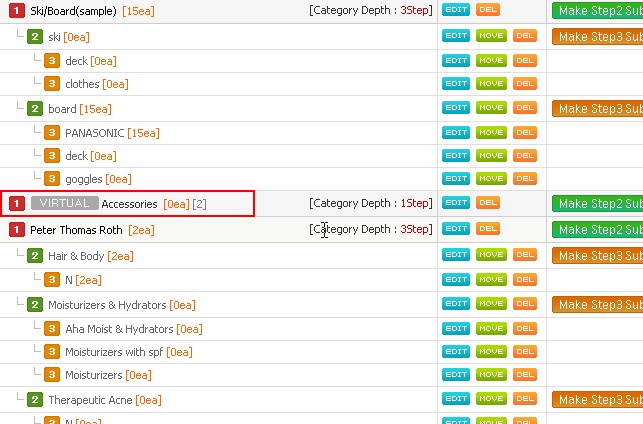Viewport: 643px width, 424px height.
Task: Open Hair & Body category
Action: [x=76, y=256]
